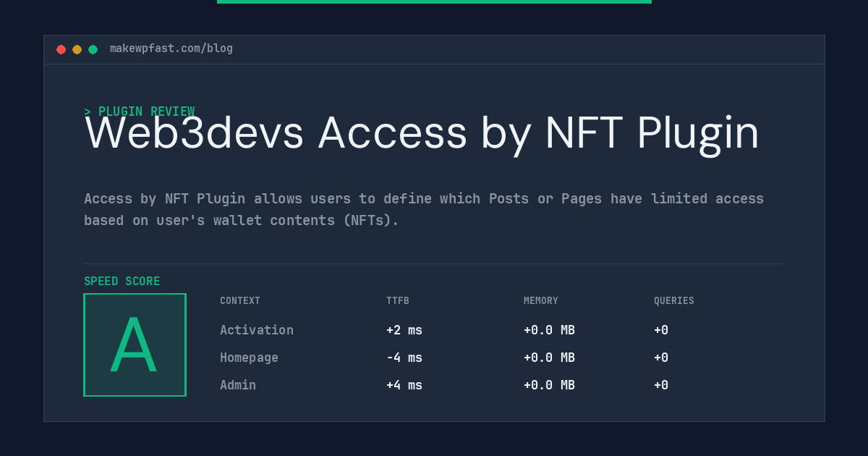
Task: Click the green window dot
Action: click(x=93, y=49)
